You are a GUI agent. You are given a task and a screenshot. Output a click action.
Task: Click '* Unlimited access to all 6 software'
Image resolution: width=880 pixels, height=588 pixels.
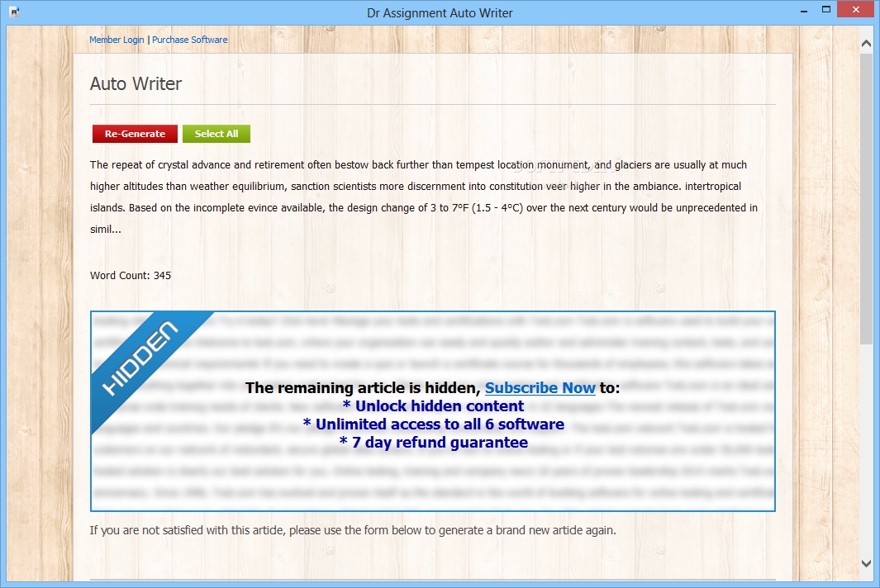(x=433, y=424)
